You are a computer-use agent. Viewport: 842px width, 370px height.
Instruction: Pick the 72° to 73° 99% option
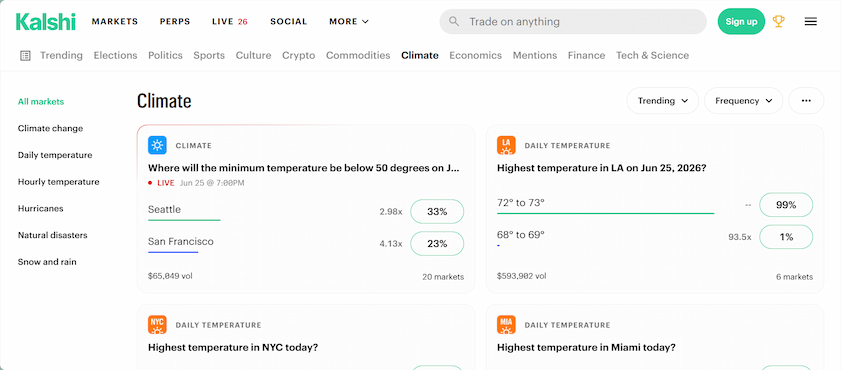tap(786, 205)
